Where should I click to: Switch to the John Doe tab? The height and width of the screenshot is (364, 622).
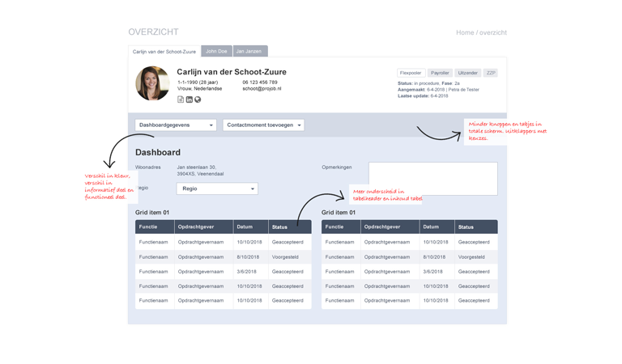pos(216,51)
